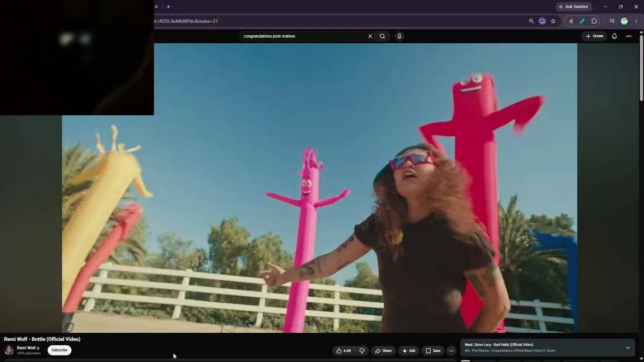Viewport: 644px width, 362px height.
Task: Open the YouTube Create menu
Action: point(594,36)
